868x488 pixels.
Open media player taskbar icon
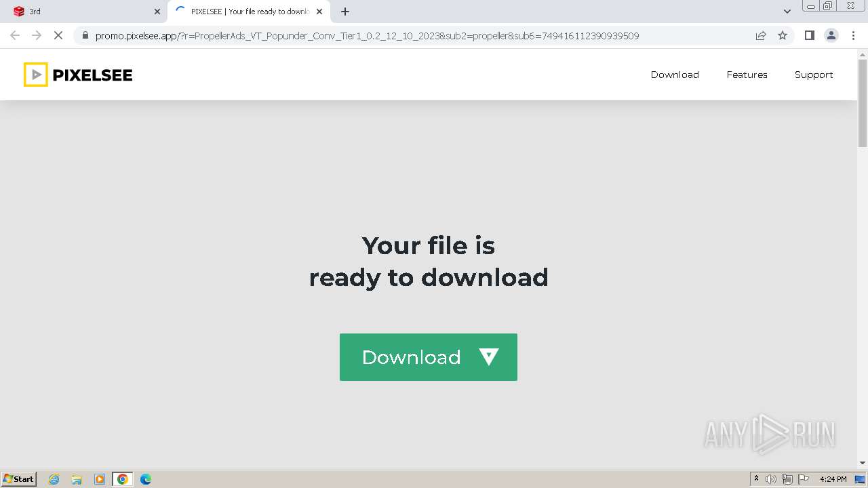tap(100, 479)
